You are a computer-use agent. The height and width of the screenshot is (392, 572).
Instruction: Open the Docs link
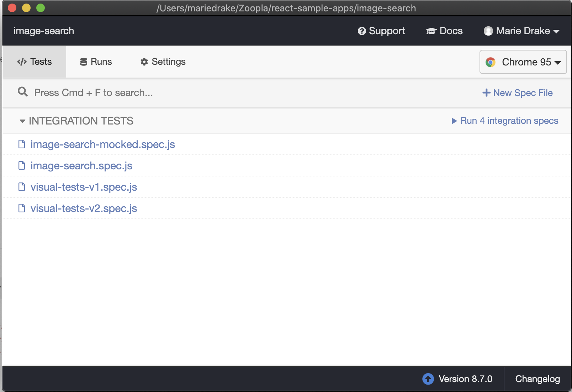444,31
